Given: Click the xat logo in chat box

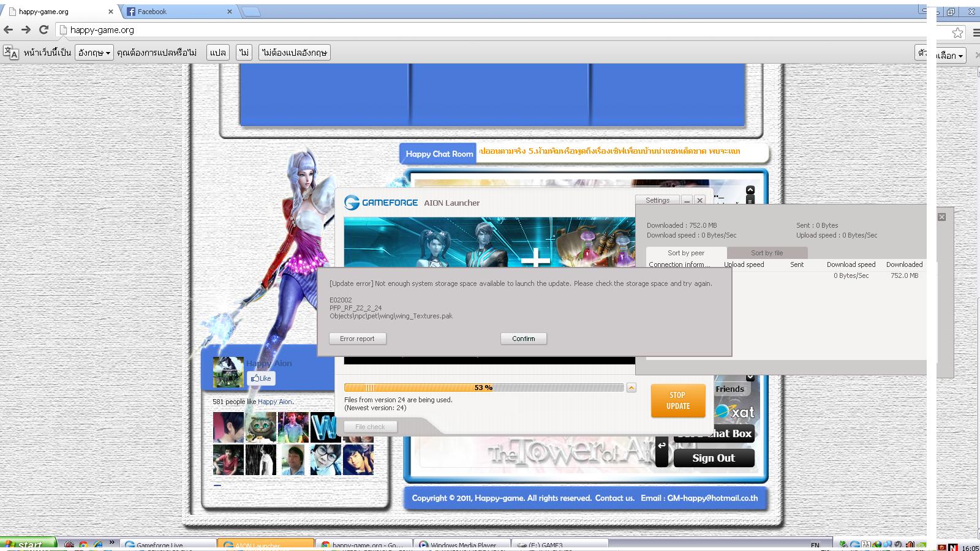Looking at the screenshot, I should pyautogui.click(x=734, y=412).
